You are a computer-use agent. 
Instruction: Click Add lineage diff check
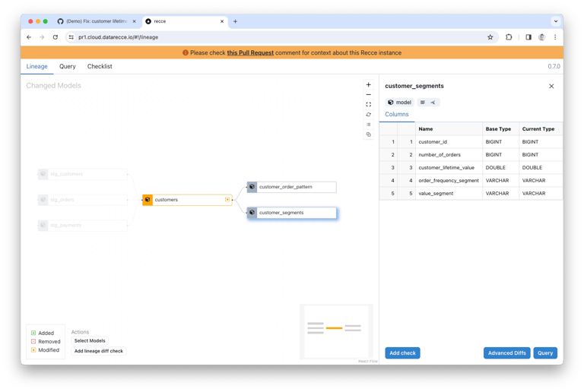[98, 351]
